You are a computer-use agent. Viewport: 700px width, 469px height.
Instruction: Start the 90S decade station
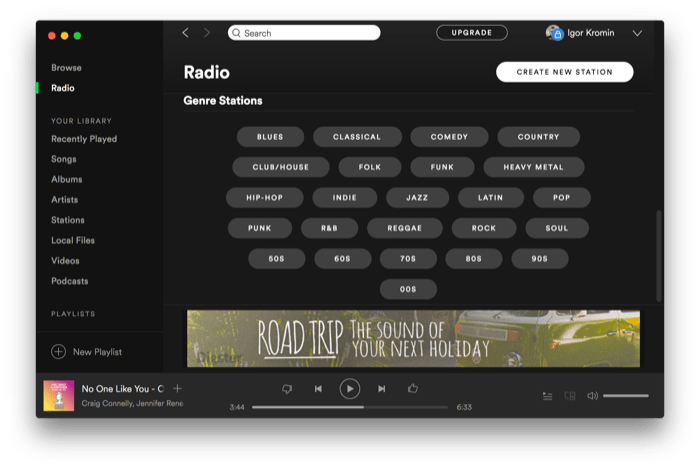click(x=540, y=258)
